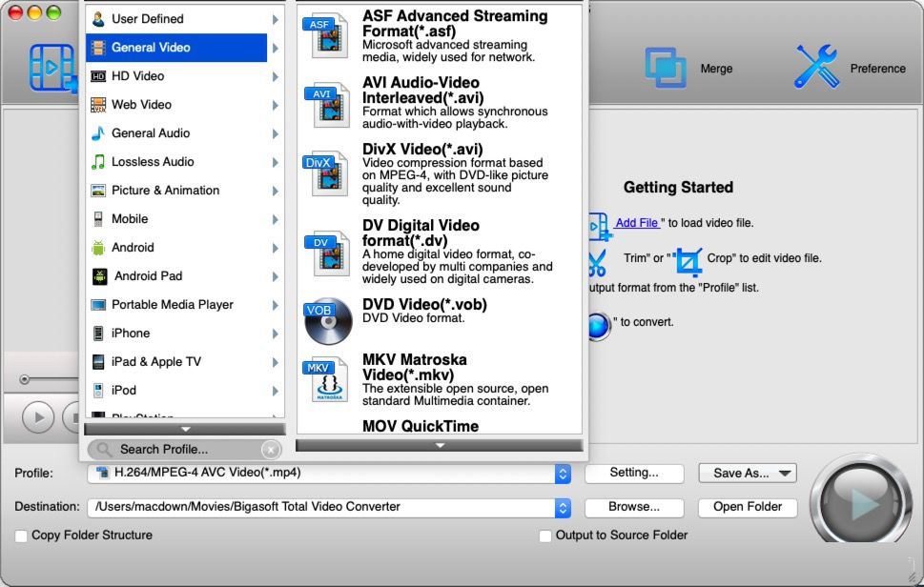Click the Open Folder button
924x587 pixels.
[748, 507]
